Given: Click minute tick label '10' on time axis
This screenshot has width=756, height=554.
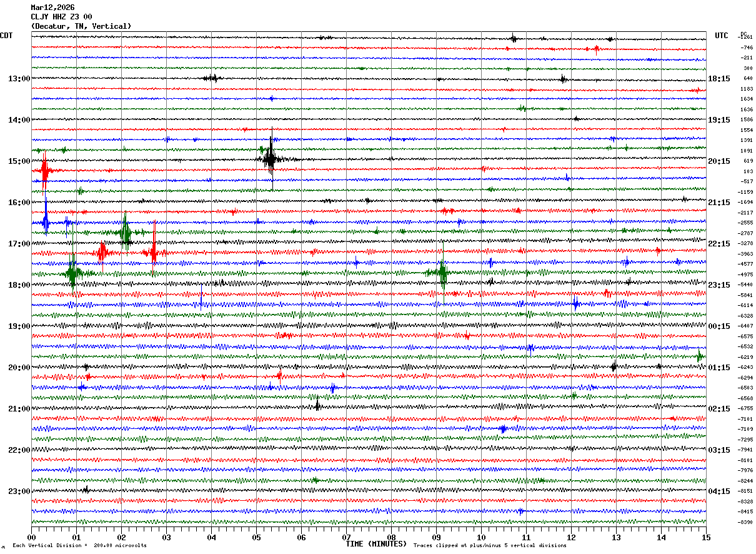Looking at the screenshot, I should pyautogui.click(x=481, y=537).
